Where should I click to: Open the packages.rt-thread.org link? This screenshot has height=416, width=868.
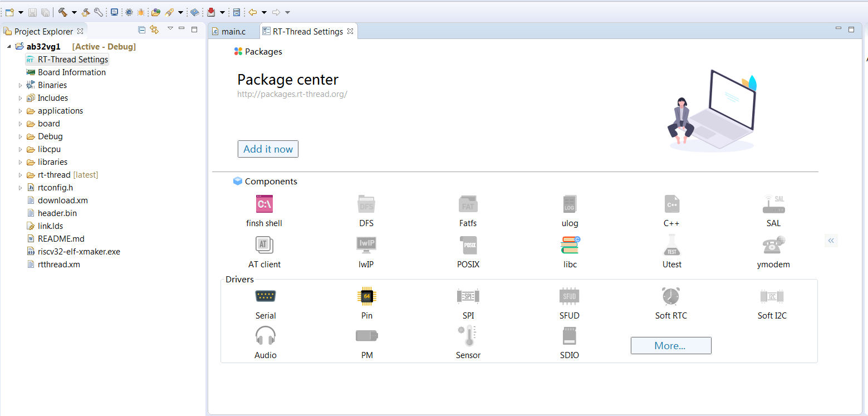pyautogui.click(x=292, y=94)
